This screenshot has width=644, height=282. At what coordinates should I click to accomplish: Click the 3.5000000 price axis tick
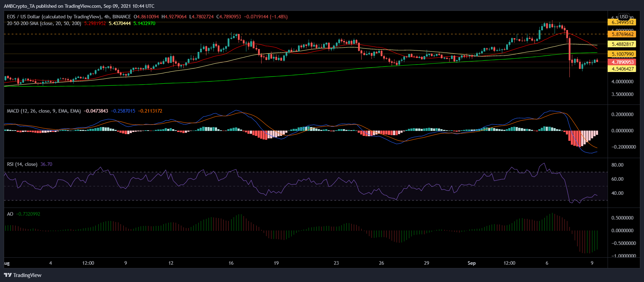click(622, 94)
